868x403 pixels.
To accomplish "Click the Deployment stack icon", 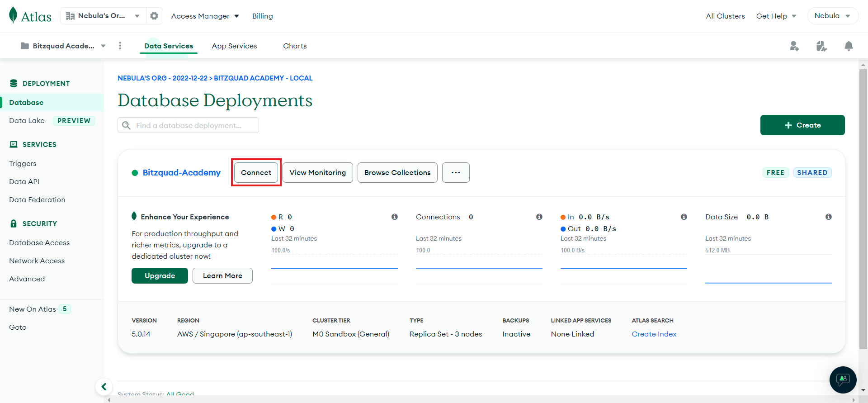I will (14, 83).
